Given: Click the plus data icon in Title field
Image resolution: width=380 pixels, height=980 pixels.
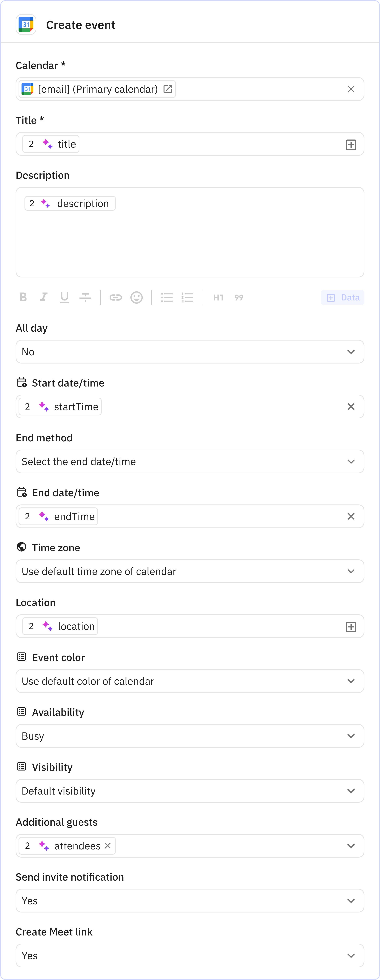Looking at the screenshot, I should (351, 144).
